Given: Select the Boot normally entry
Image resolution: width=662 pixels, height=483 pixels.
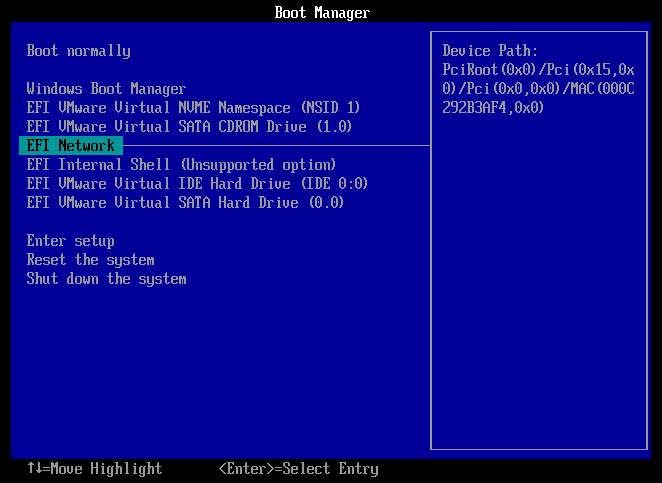Looking at the screenshot, I should tap(78, 51).
